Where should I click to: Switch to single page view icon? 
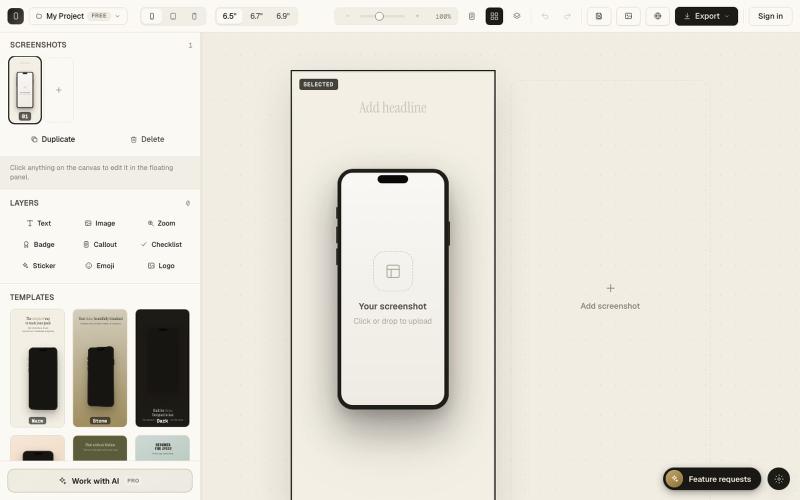pyautogui.click(x=472, y=16)
